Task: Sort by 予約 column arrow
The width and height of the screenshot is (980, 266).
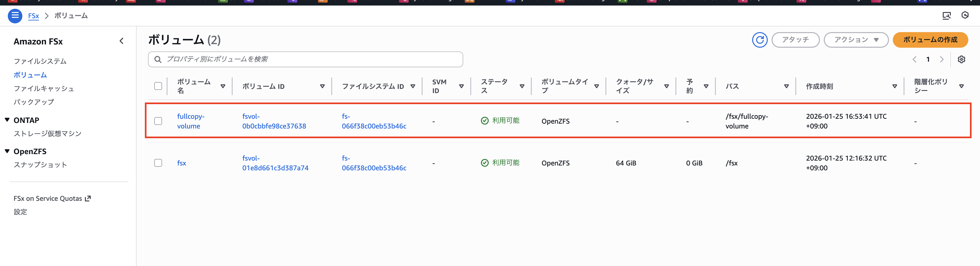Action: [x=706, y=86]
